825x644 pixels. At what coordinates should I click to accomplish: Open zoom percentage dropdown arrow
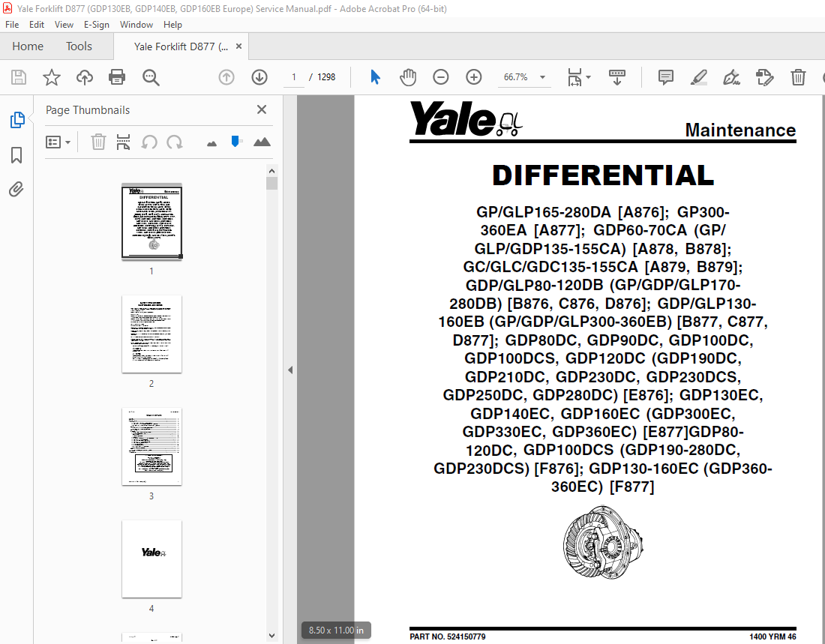click(x=542, y=77)
